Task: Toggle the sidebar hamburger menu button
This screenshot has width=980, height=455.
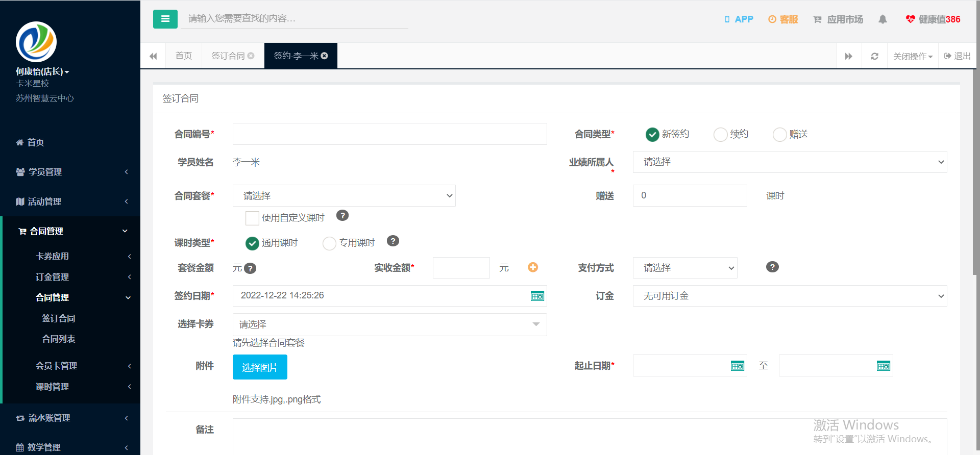Action: (x=165, y=19)
